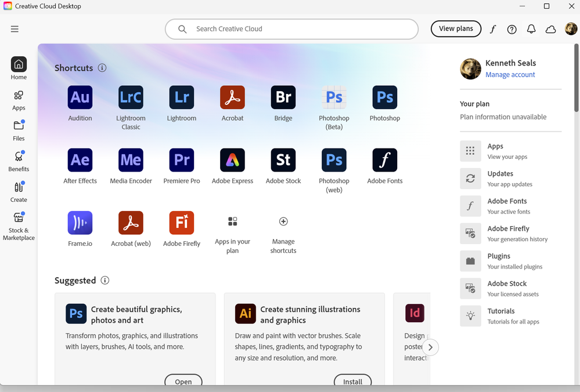The width and height of the screenshot is (580, 392).
Task: Open the notifications bell
Action: click(531, 29)
